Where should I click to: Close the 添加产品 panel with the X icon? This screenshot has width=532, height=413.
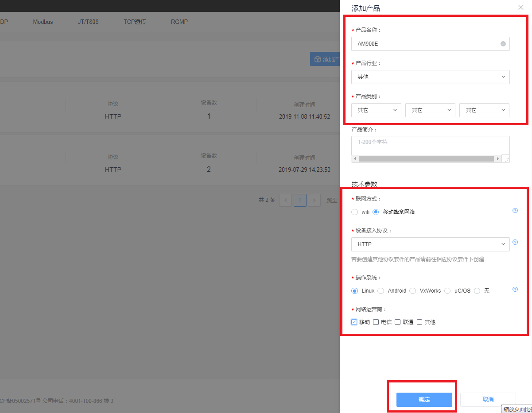coord(521,8)
